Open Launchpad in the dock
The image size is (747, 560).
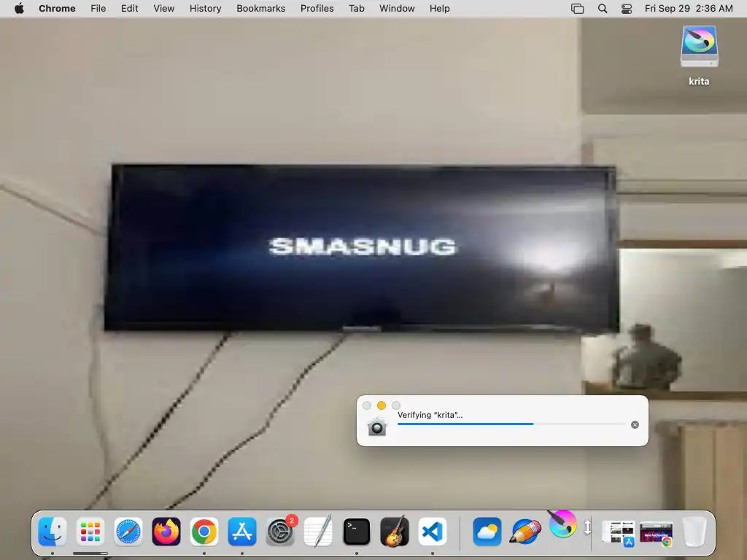click(90, 532)
